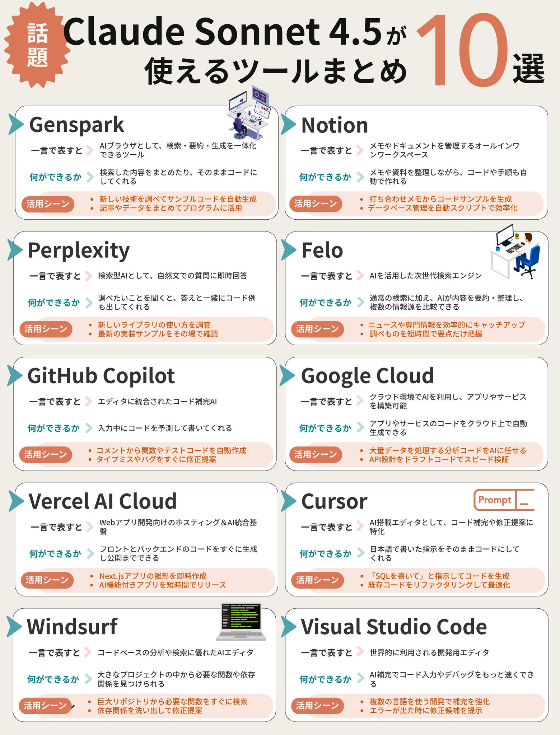
Task: Click text コードベースの分析や検索に優れたAIエディタ
Action: click(x=176, y=652)
